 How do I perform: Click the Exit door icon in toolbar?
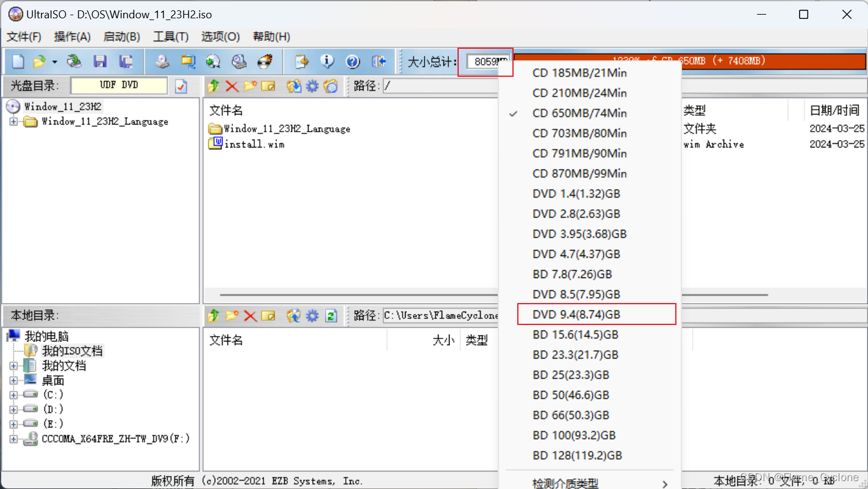[x=379, y=62]
